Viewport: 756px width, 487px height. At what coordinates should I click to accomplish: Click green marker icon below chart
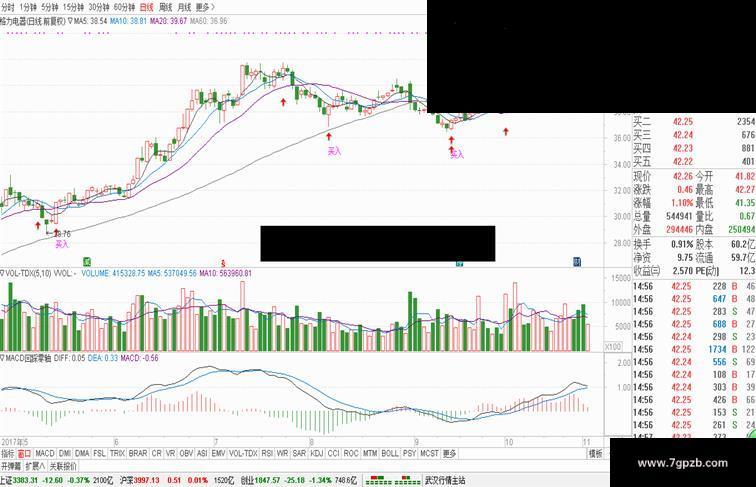[x=87, y=262]
